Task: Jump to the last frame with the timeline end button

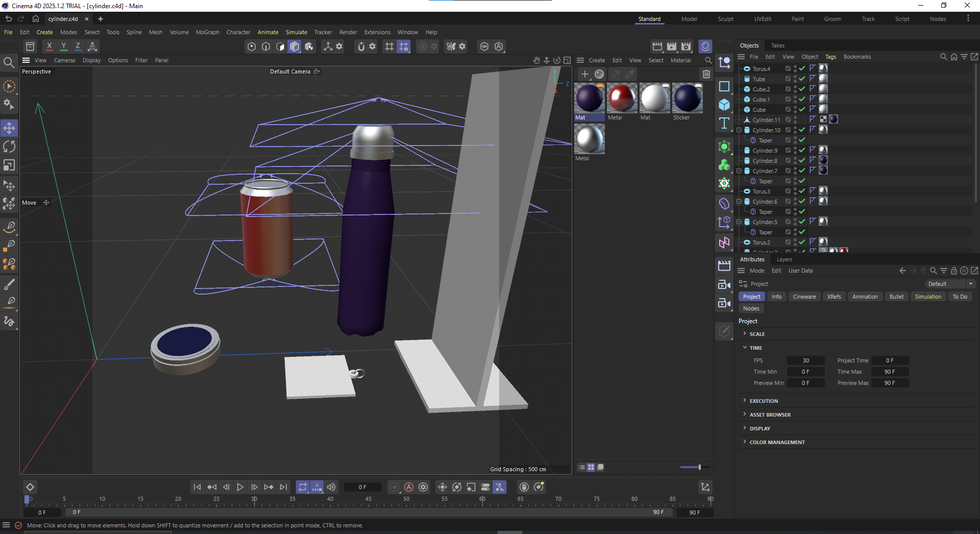Action: coord(283,487)
